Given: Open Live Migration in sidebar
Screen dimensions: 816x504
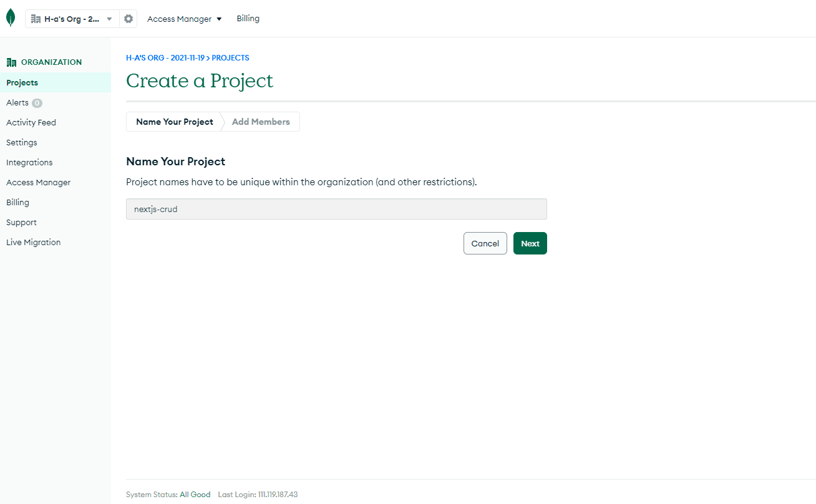Looking at the screenshot, I should pyautogui.click(x=34, y=242).
